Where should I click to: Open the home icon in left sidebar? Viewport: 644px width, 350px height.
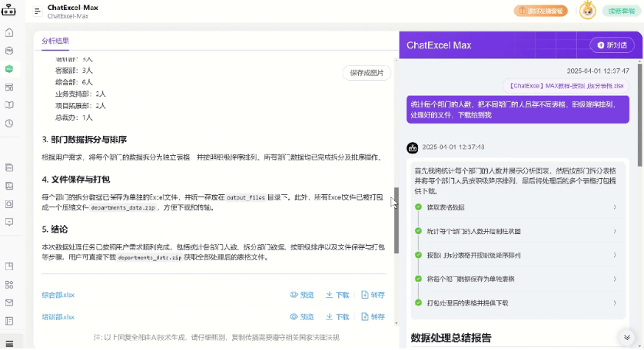point(9,32)
